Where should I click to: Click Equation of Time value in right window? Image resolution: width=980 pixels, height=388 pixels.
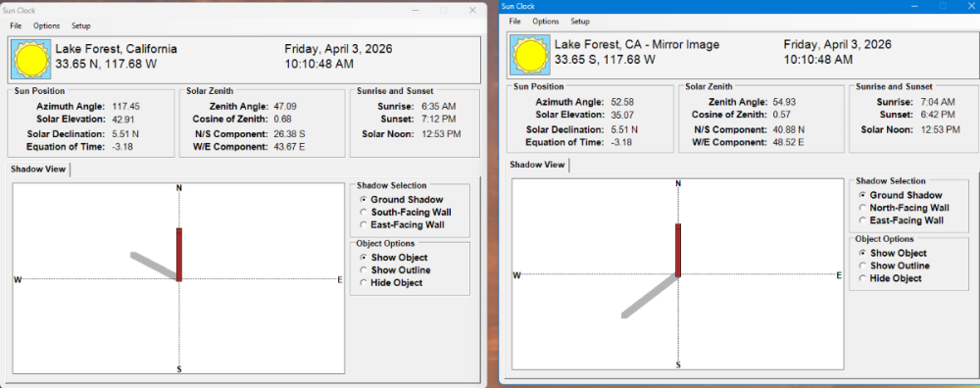pyautogui.click(x=622, y=142)
